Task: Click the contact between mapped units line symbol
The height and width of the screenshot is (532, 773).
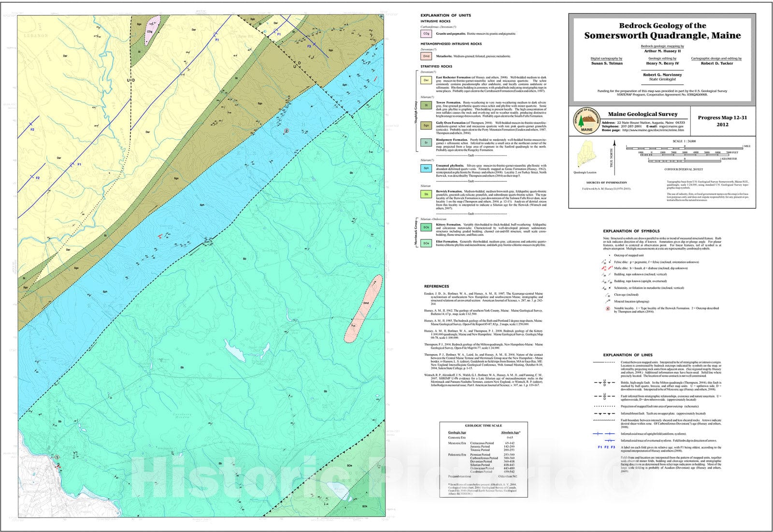Action: point(604,361)
